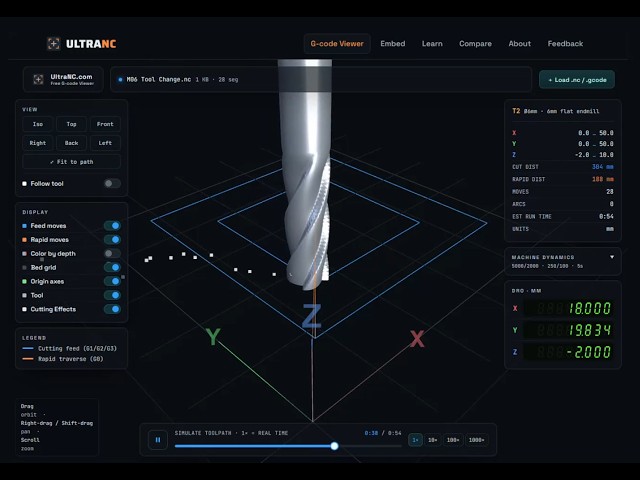Click the UltraNC logo icon in header
The image size is (640, 480).
pos(53,43)
